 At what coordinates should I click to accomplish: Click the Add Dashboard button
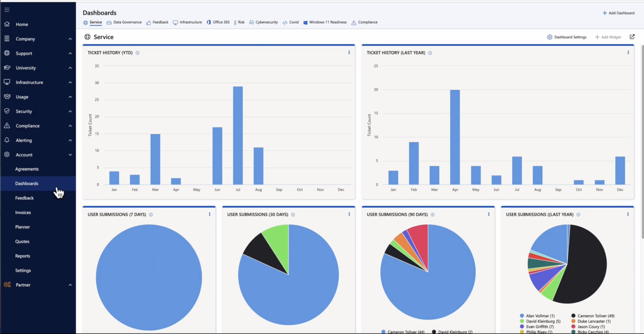[618, 13]
